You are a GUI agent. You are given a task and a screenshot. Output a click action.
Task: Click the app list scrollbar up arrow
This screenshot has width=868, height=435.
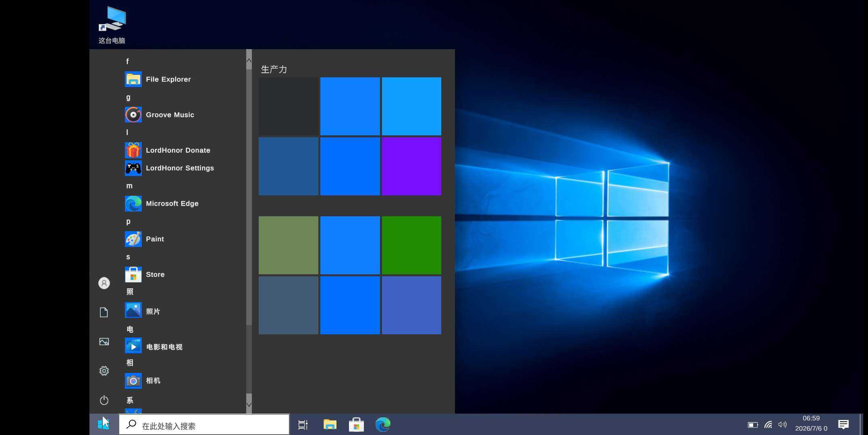point(249,61)
